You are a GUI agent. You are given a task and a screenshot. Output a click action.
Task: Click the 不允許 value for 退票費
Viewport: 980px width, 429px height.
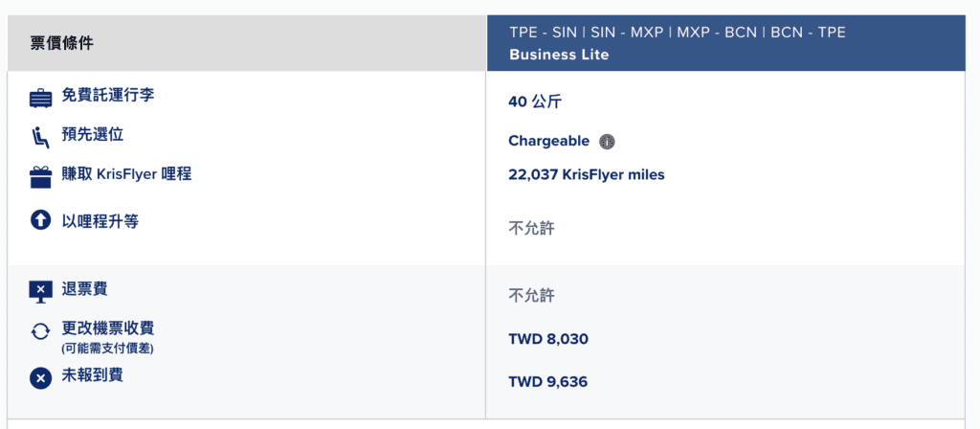point(531,295)
